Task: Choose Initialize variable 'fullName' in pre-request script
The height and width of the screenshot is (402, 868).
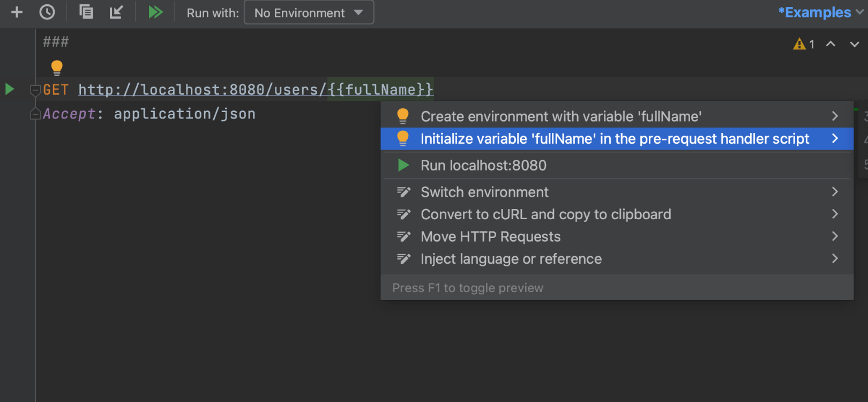Action: coord(614,139)
